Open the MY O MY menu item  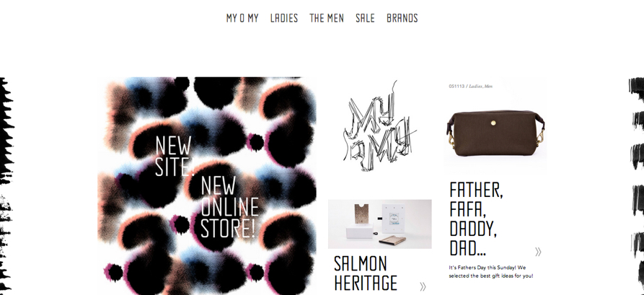point(242,18)
